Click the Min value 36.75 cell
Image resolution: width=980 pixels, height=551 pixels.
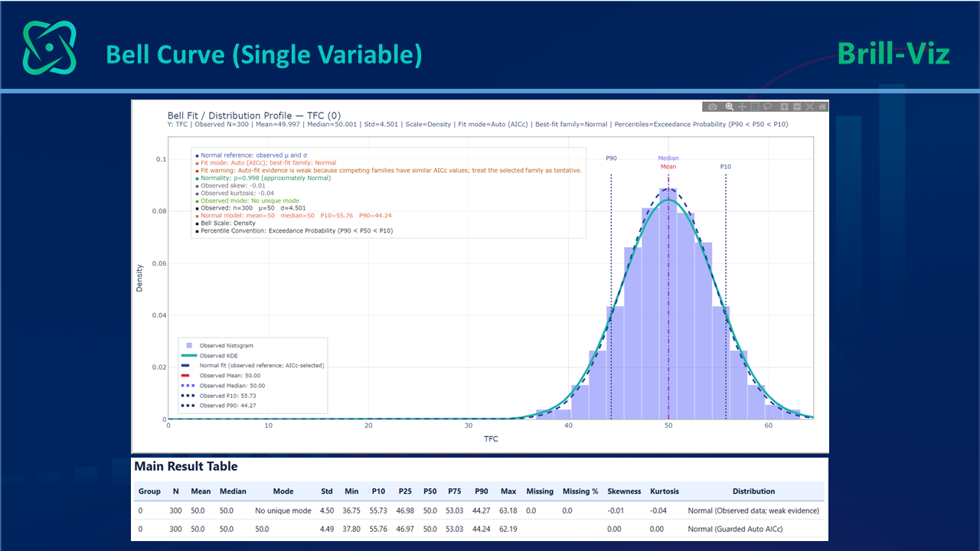pyautogui.click(x=351, y=510)
